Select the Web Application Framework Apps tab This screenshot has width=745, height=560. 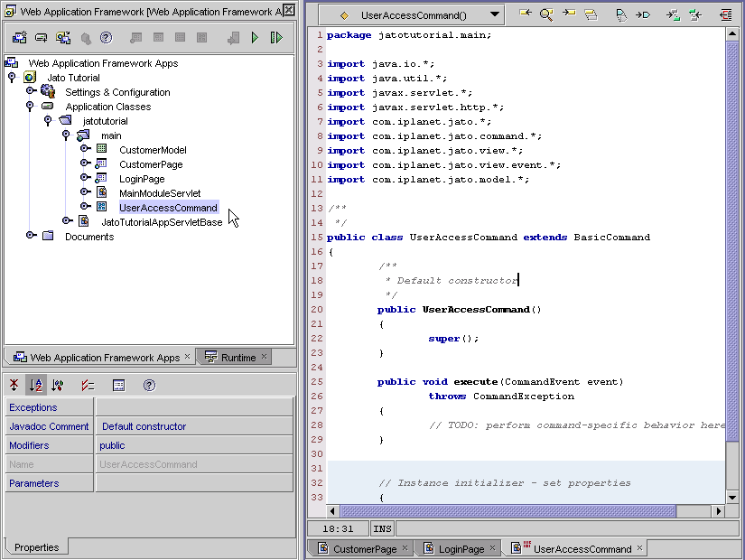click(98, 357)
